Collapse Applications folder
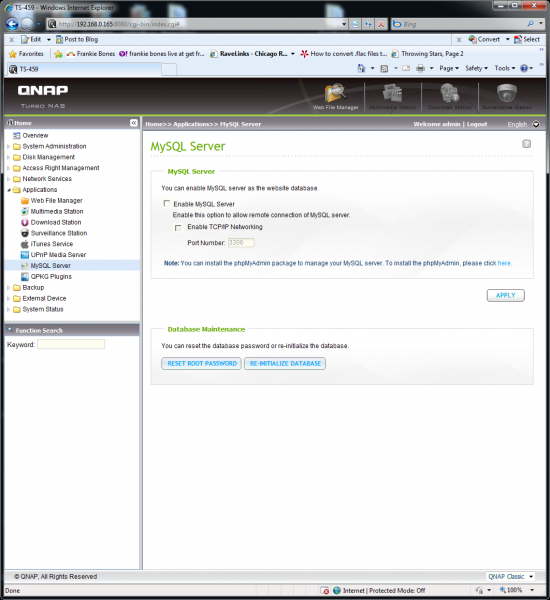550x600 pixels. point(8,190)
